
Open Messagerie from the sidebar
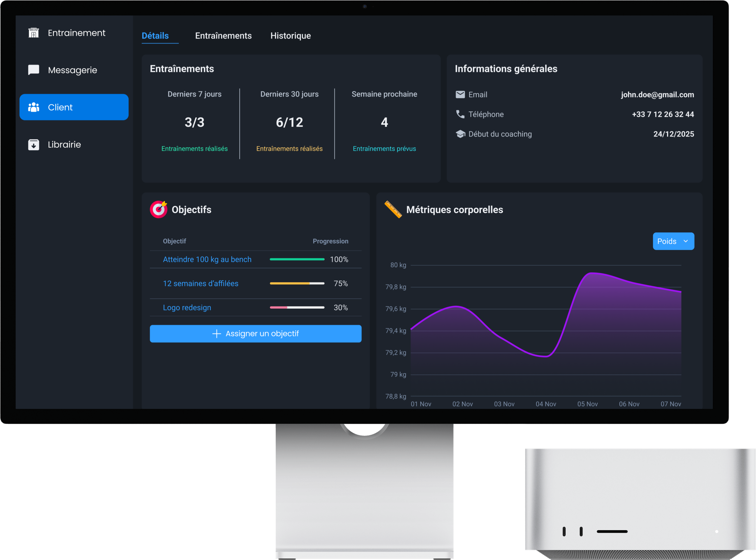tap(73, 70)
